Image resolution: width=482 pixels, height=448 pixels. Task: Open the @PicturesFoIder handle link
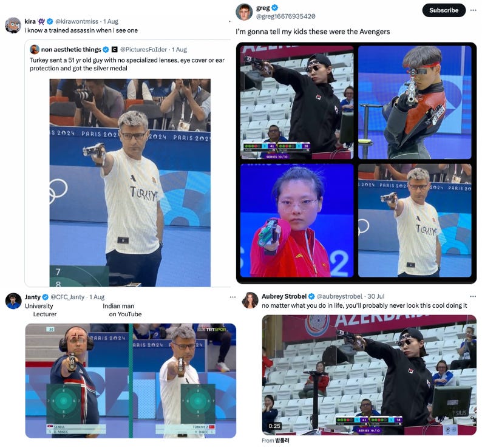[143, 50]
